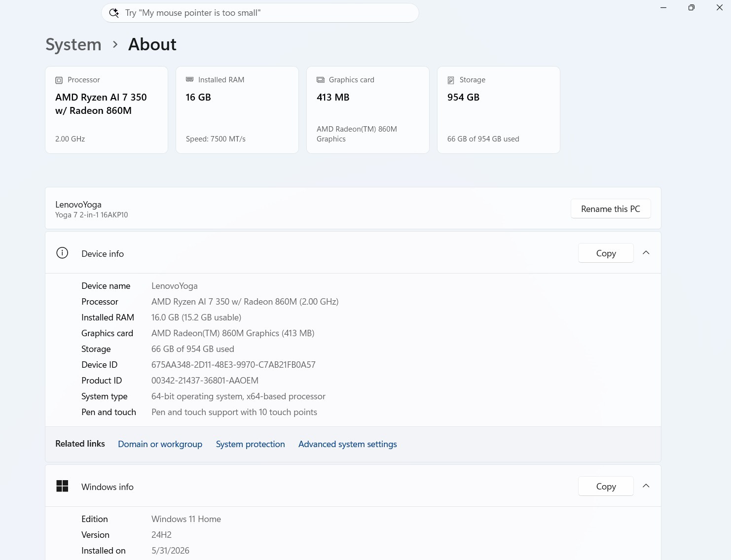The image size is (731, 560).
Task: Click the Storage drive icon
Action: point(451,80)
